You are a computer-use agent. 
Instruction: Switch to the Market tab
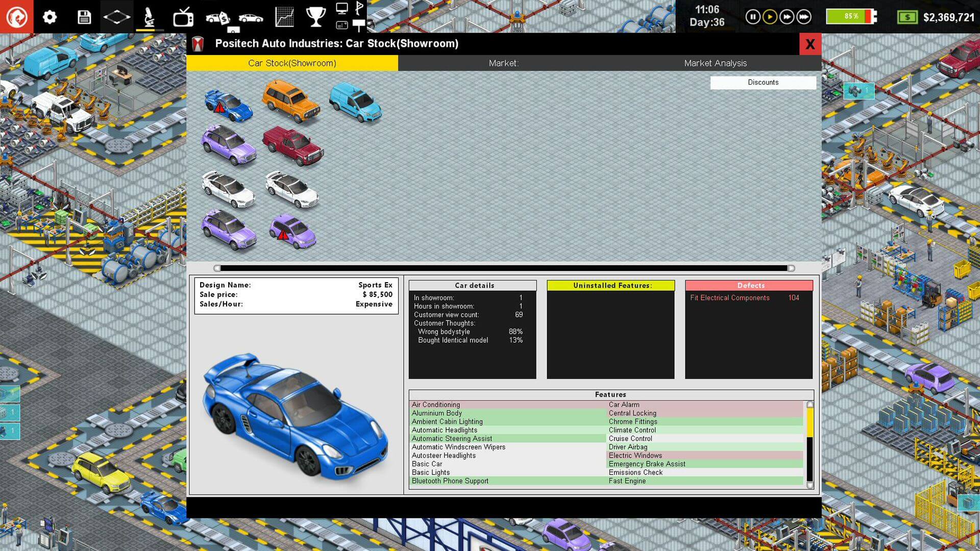[503, 63]
